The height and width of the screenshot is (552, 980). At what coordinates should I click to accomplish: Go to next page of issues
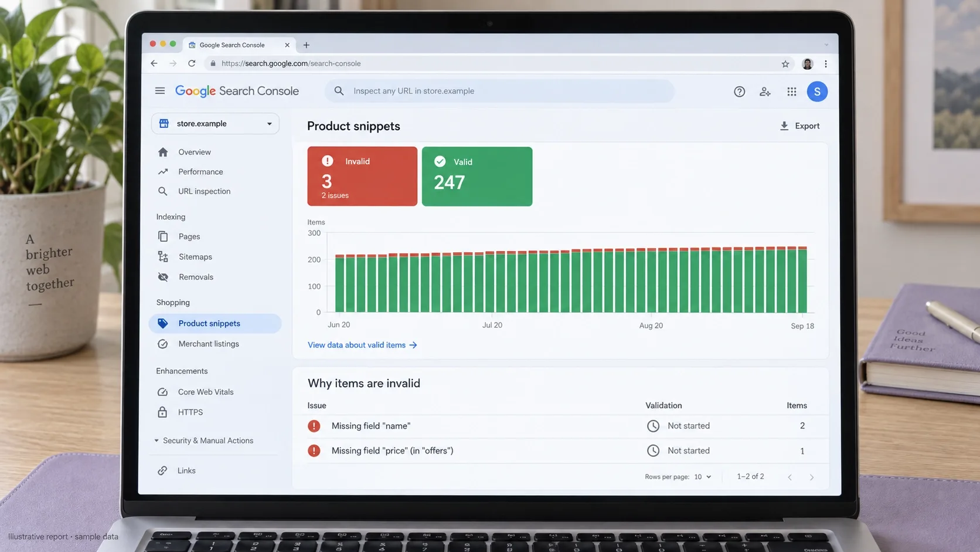click(812, 478)
